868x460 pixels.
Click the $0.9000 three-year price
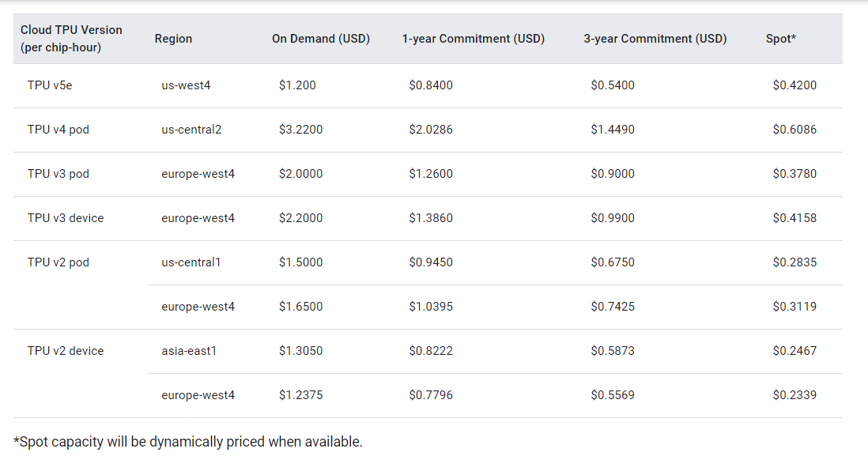pos(612,174)
